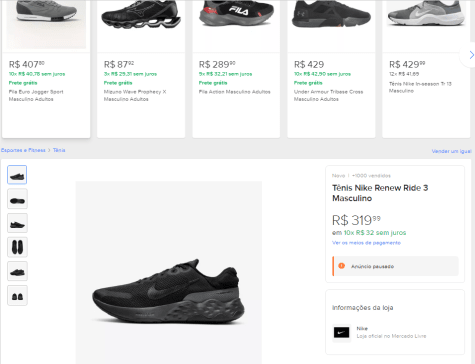Select the fifth shoe thumbnail
The height and width of the screenshot is (364, 475).
[x=17, y=271]
